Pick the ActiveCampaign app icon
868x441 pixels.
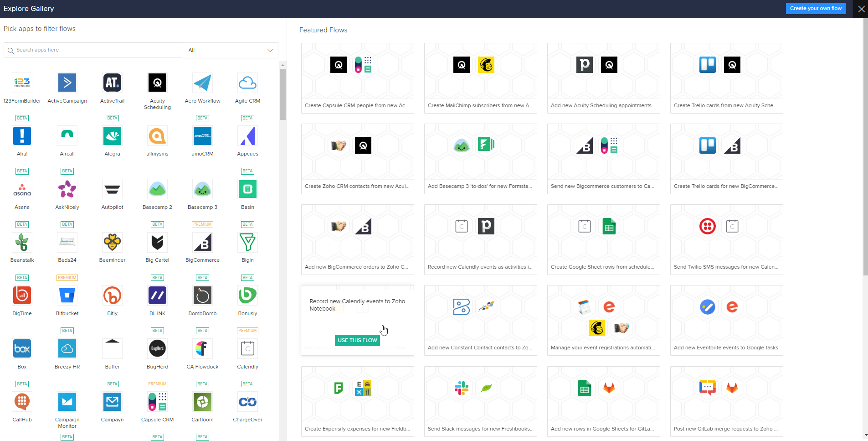coord(67,83)
